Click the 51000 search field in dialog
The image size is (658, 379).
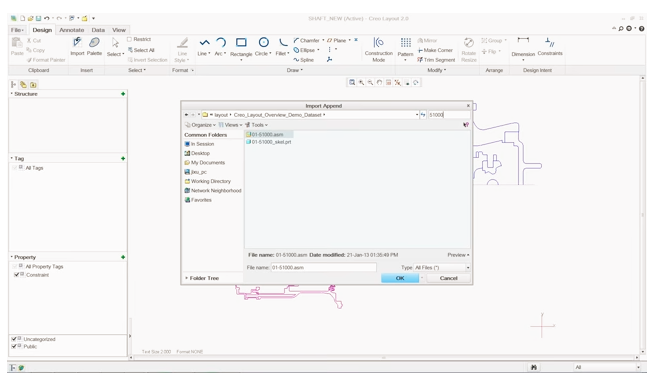(x=449, y=115)
